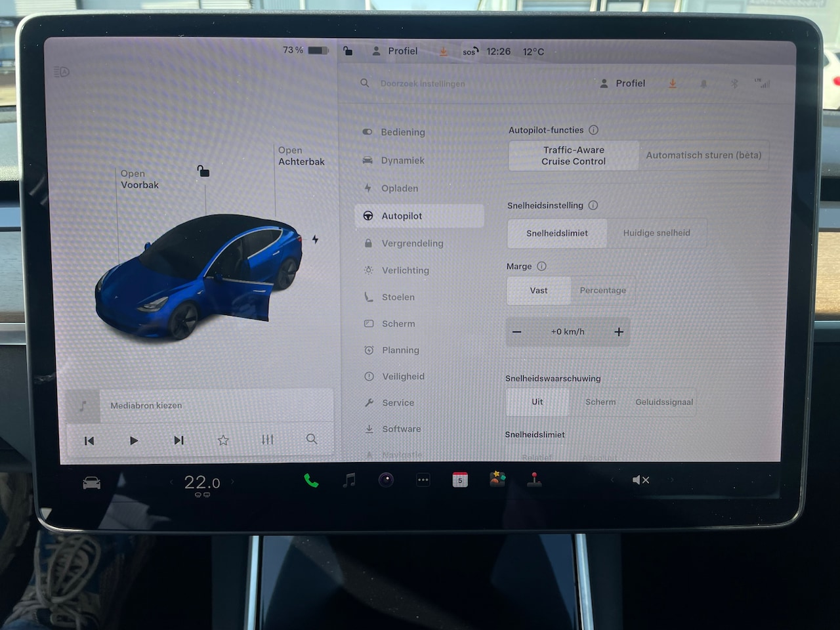840x630 pixels.
Task: Open the three-dots app launcher
Action: coord(423,480)
